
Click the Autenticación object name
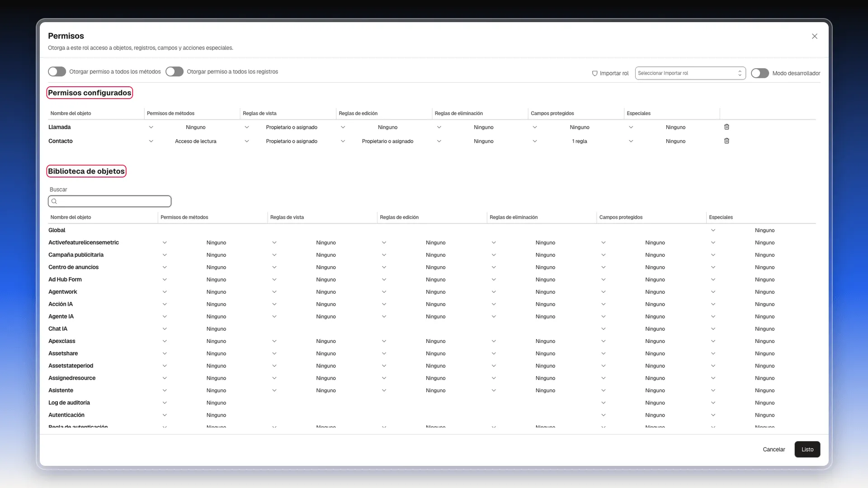[66, 415]
